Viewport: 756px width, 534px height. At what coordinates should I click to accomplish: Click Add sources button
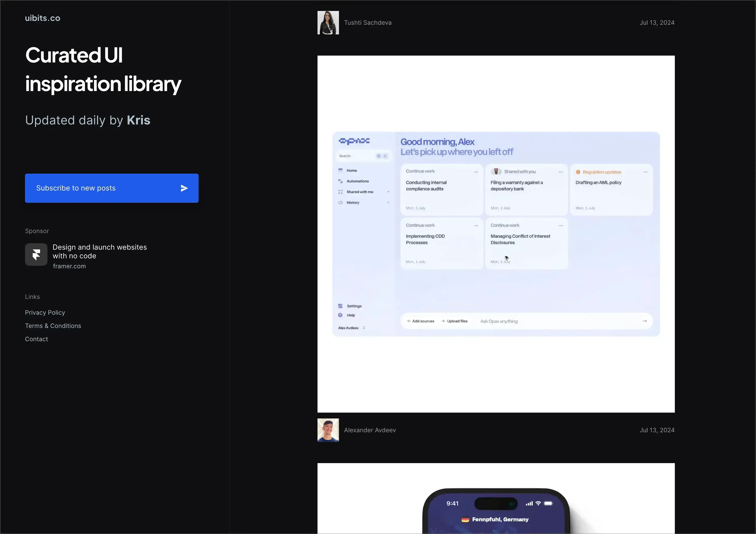tap(420, 321)
